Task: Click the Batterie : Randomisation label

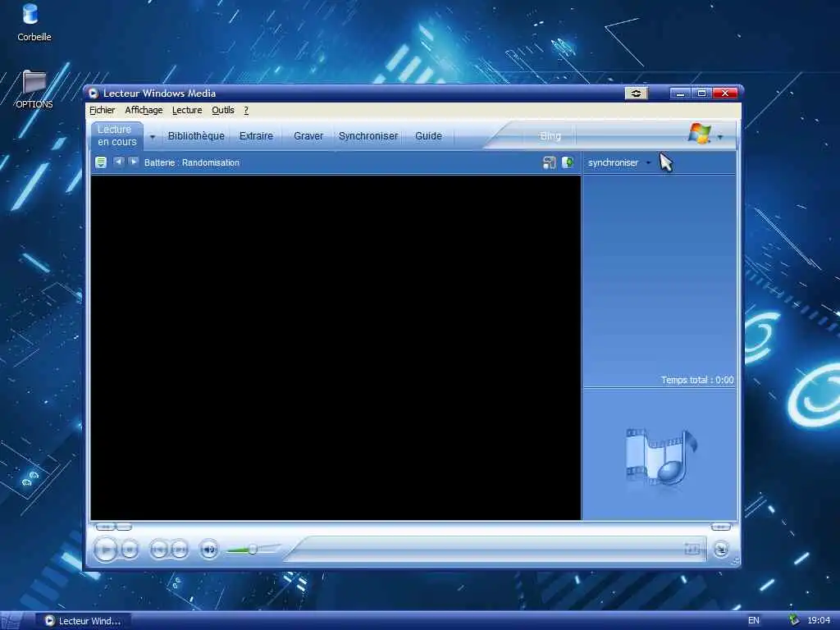Action: pos(192,162)
